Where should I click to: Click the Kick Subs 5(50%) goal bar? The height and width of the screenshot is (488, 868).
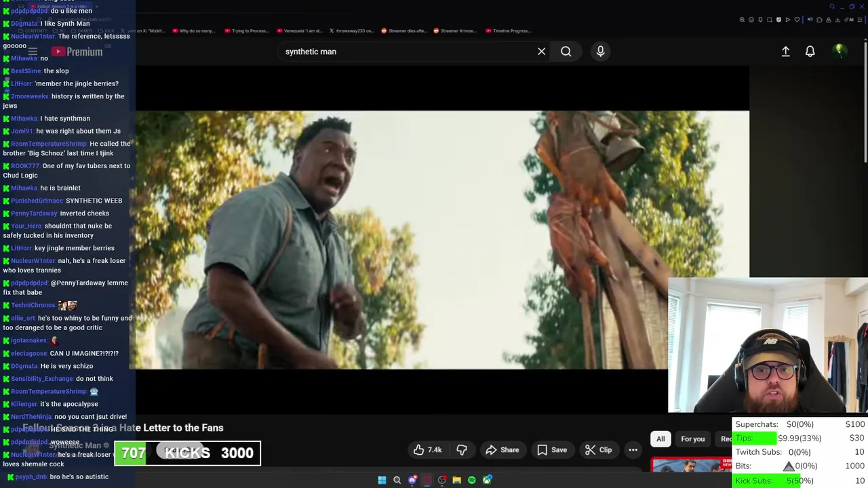(800, 481)
